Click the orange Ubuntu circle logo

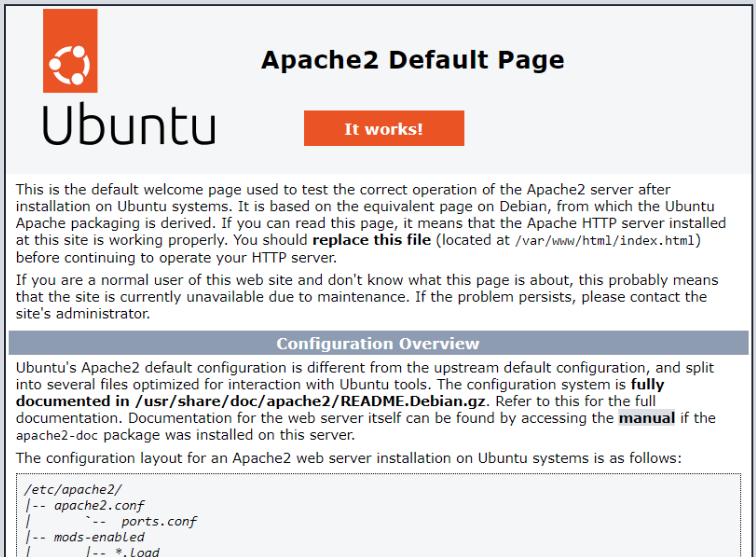[70, 67]
